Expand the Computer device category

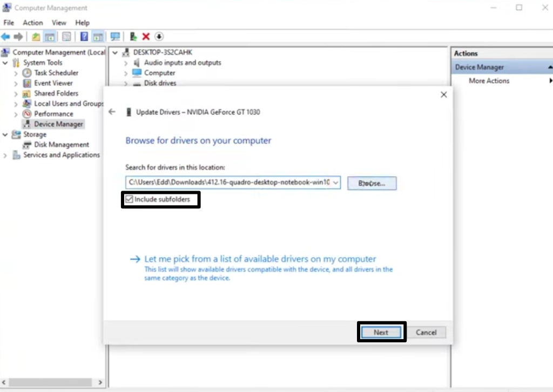(126, 73)
